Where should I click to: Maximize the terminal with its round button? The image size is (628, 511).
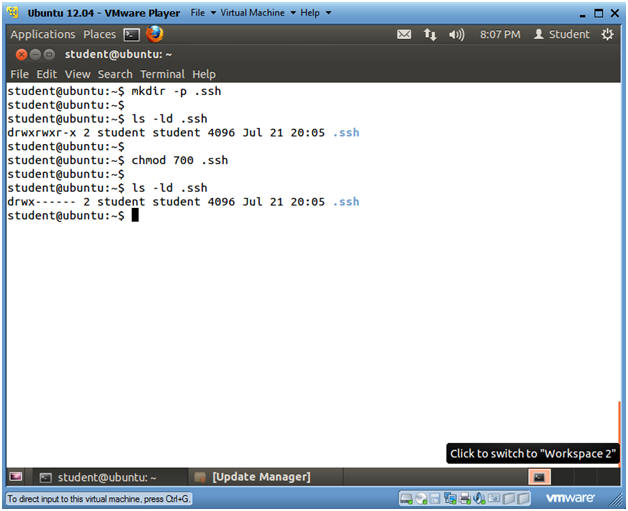49,54
